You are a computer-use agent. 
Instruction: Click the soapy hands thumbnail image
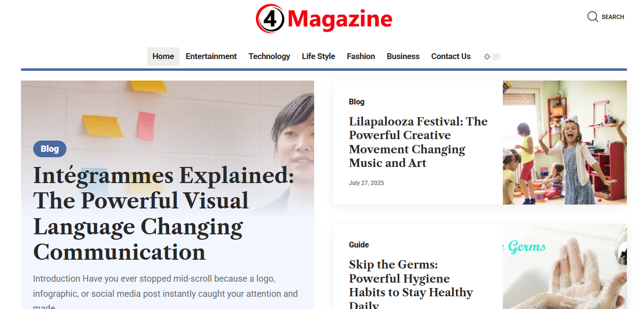565,267
